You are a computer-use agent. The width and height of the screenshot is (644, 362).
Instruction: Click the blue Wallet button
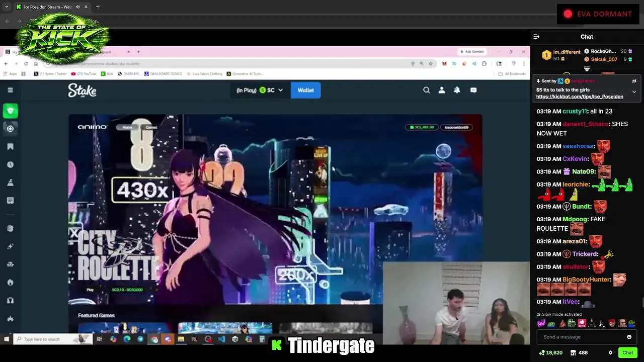point(305,90)
